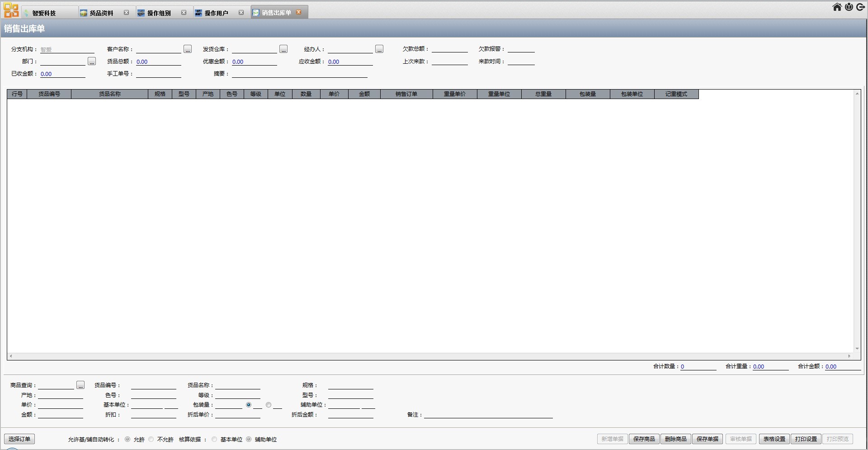Screen dimensions: 868x450
Task: Close the 销售出库单 tab
Action: (299, 12)
